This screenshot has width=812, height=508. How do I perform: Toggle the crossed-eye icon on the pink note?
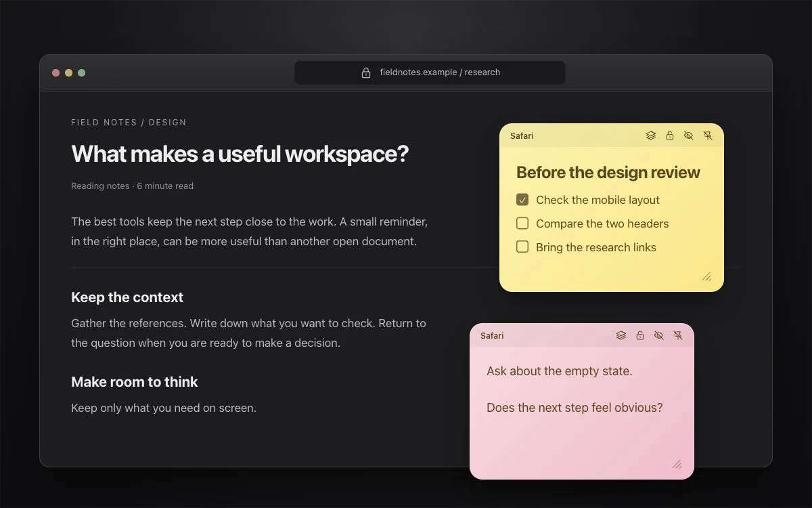pos(659,335)
